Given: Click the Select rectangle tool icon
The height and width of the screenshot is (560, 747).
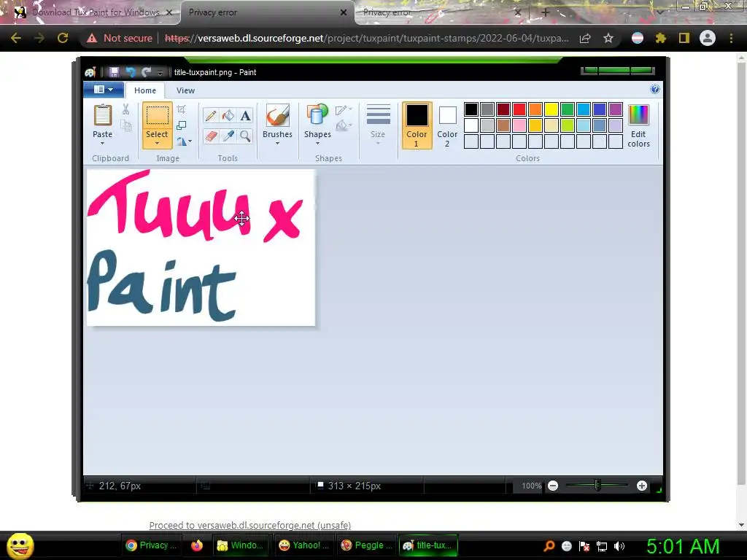Looking at the screenshot, I should (157, 116).
